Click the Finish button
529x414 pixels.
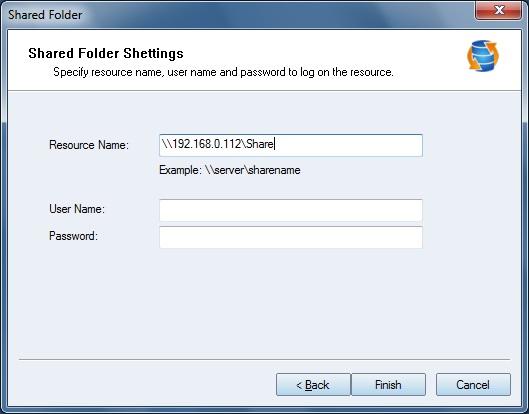click(x=388, y=384)
